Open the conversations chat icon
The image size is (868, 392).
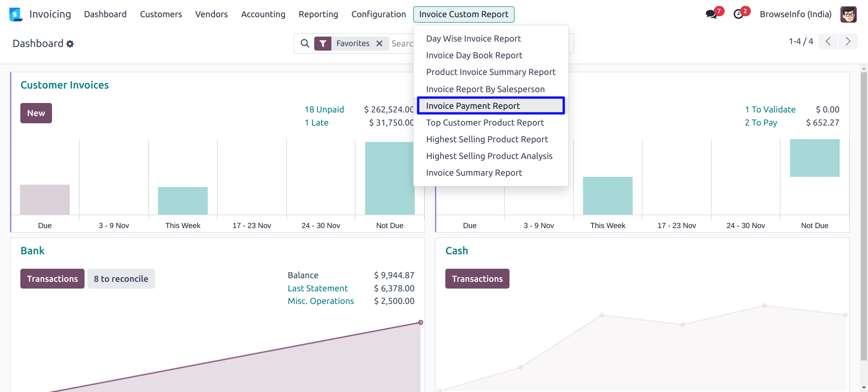[711, 14]
